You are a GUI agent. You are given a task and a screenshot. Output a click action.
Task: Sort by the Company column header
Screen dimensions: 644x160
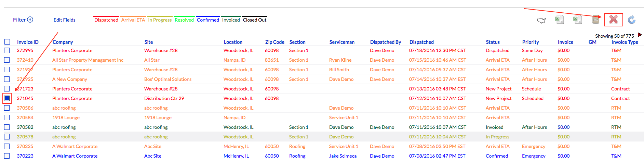(63, 42)
